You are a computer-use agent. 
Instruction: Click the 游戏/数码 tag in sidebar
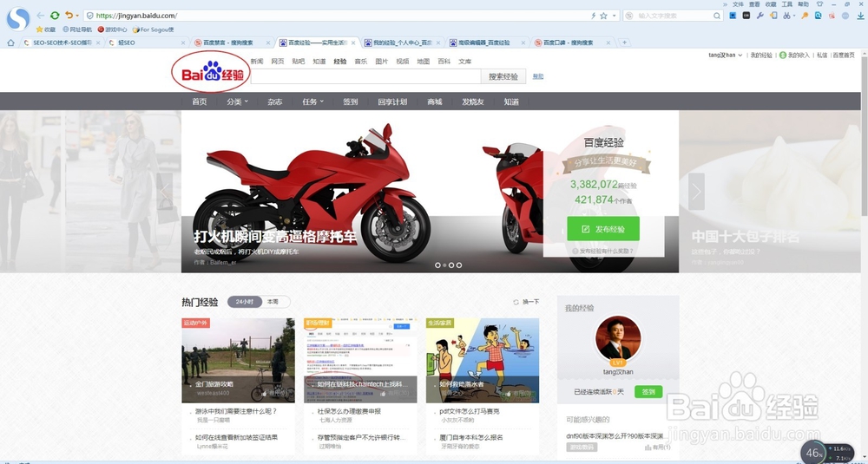(582, 447)
